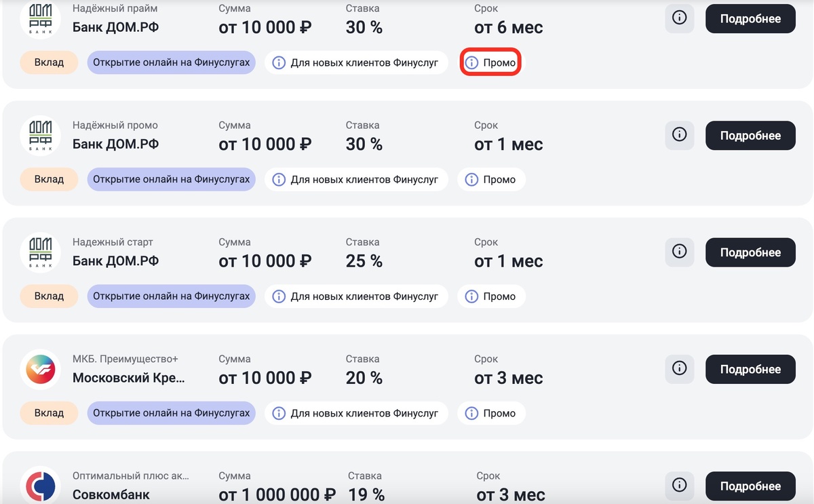The width and height of the screenshot is (814, 504).
Task: Open Подробнее for МКБ. Преимущество+ deposit
Action: [x=750, y=369]
